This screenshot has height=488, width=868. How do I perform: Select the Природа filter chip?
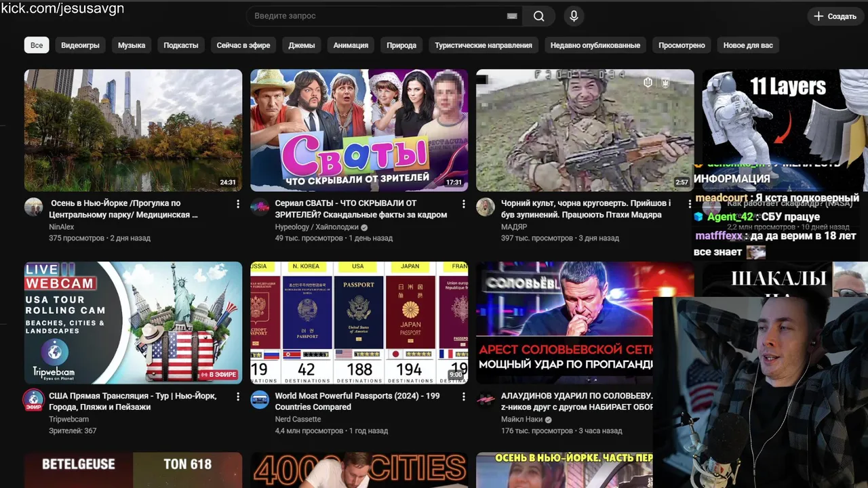[x=401, y=45]
